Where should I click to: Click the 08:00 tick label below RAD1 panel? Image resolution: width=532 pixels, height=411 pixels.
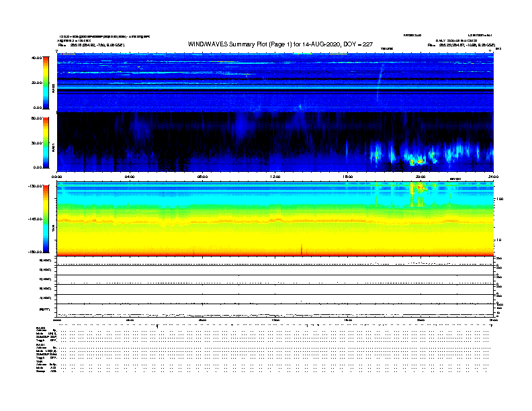pos(203,177)
